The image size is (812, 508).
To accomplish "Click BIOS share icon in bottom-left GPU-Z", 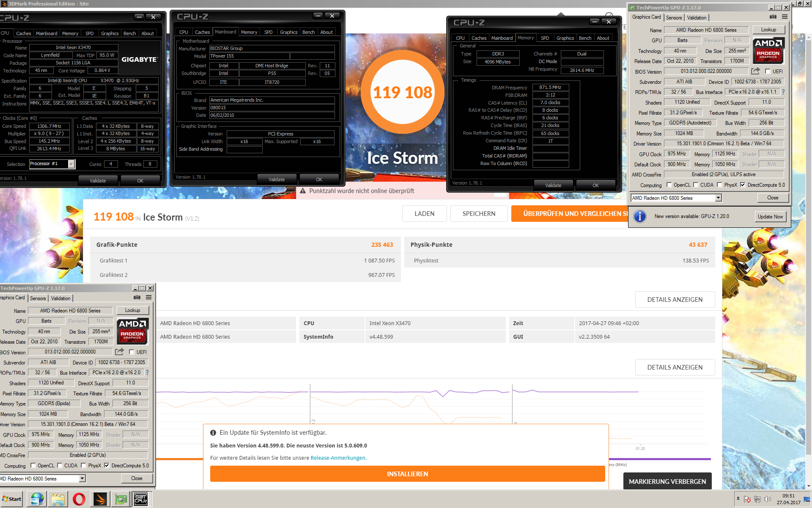I will 120,352.
